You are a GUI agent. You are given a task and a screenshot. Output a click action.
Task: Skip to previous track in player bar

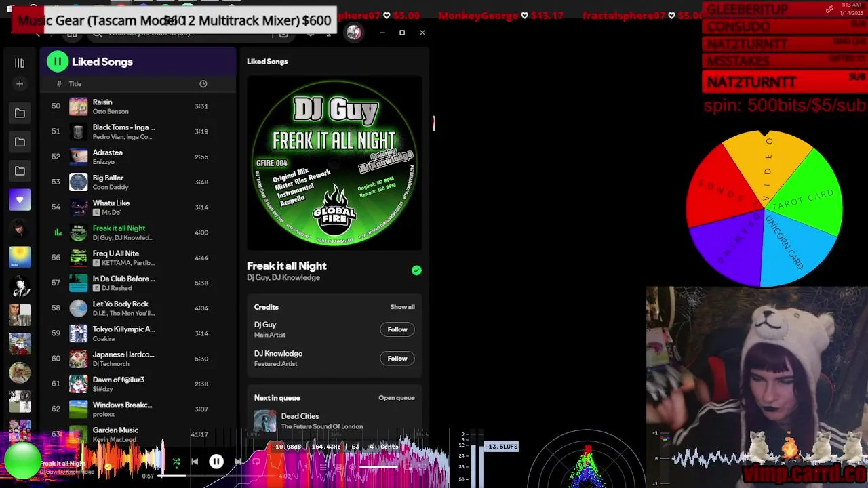pos(195,462)
